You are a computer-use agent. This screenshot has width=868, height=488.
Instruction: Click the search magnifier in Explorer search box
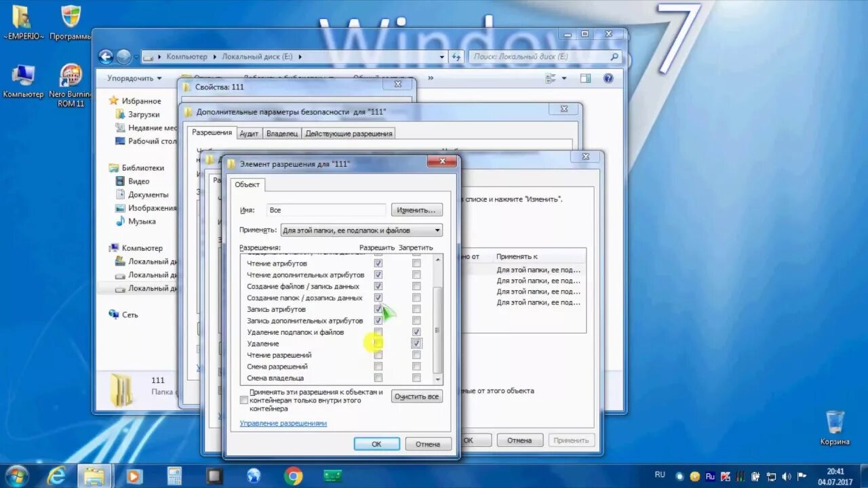point(614,57)
